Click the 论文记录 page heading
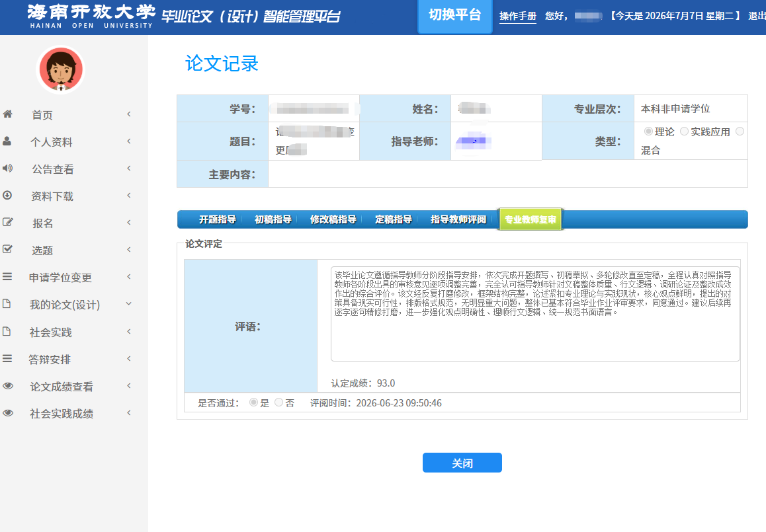Viewport: 766px width, 532px height. (x=222, y=63)
